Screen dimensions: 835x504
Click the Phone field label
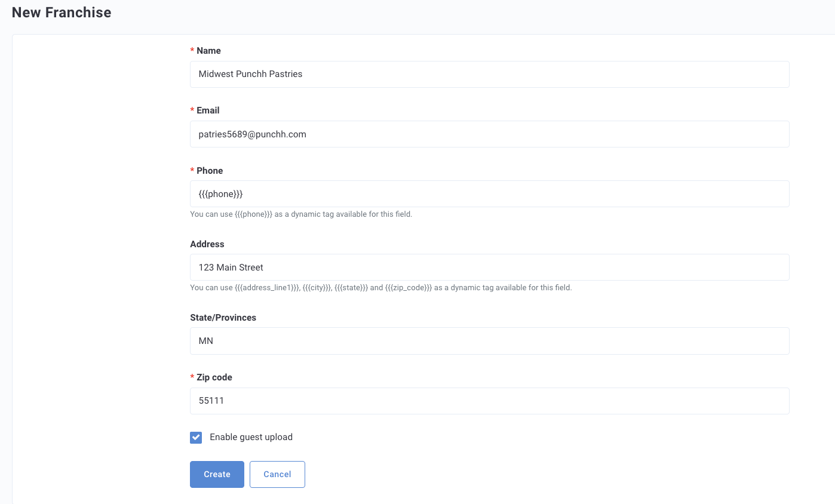pyautogui.click(x=210, y=171)
